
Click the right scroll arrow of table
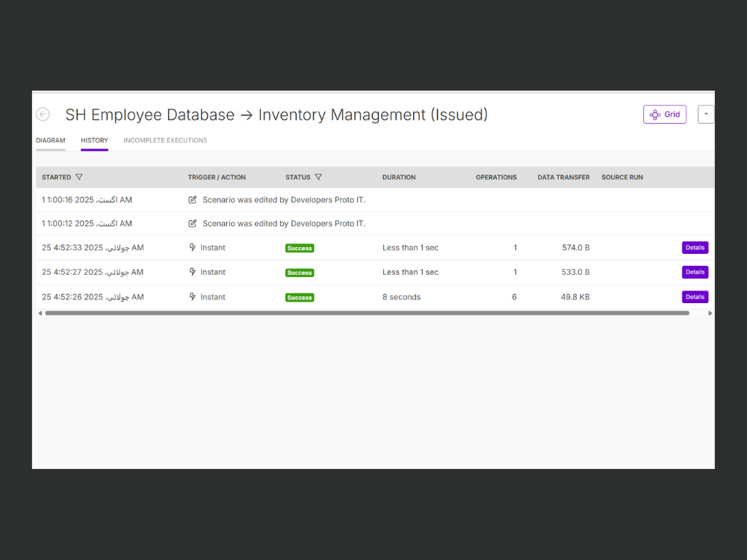tap(710, 314)
